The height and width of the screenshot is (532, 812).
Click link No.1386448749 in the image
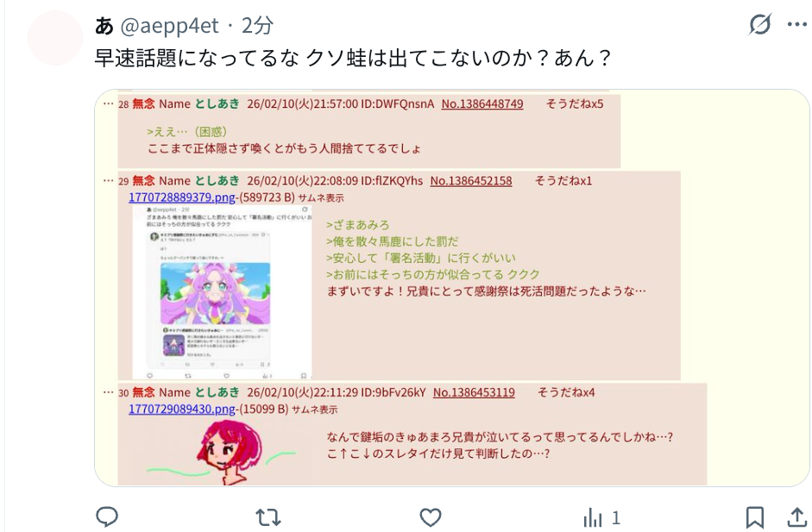pos(482,104)
